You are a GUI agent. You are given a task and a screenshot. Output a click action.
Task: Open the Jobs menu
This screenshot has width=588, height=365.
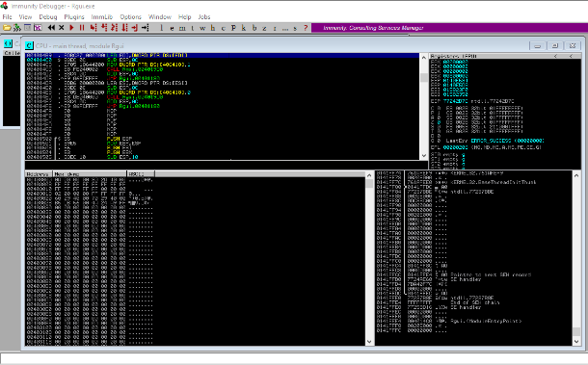204,17
